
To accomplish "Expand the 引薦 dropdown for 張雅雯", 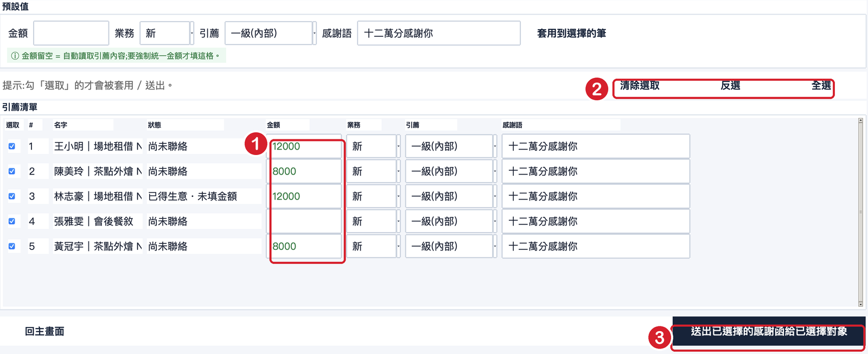I will click(451, 221).
